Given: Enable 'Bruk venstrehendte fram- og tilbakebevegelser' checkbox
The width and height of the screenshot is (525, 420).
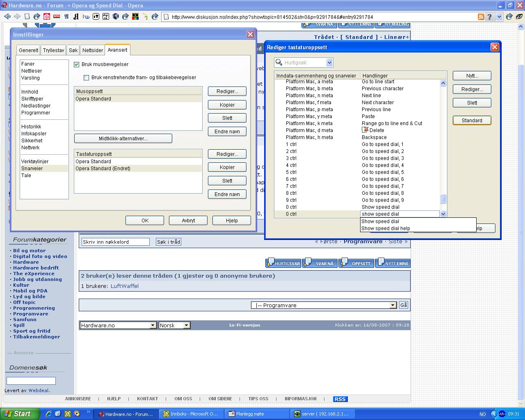Looking at the screenshot, I should click(86, 78).
